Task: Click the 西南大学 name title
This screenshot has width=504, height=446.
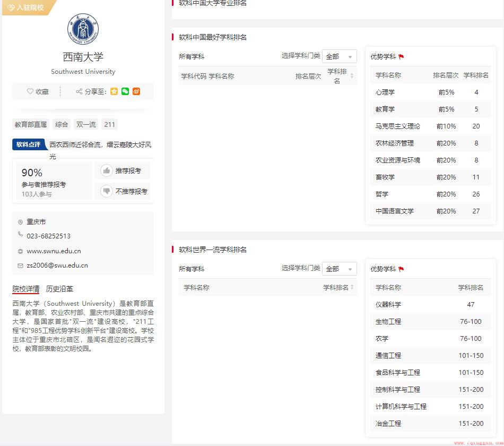Action: click(x=83, y=57)
